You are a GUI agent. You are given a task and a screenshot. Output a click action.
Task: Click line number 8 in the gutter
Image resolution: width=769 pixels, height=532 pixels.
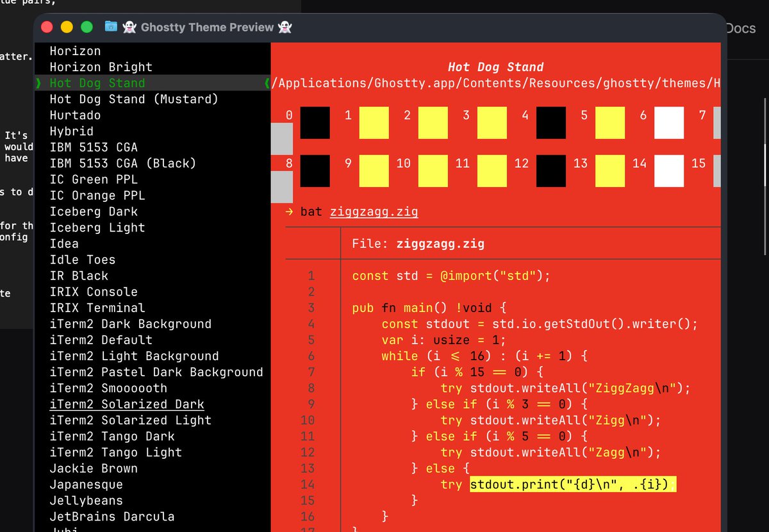tap(311, 388)
